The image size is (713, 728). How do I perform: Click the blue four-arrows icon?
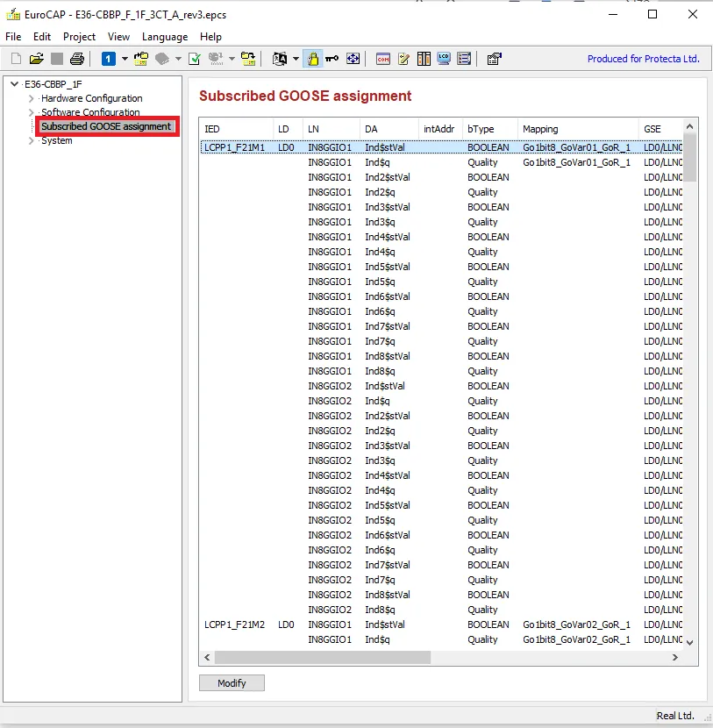353,59
